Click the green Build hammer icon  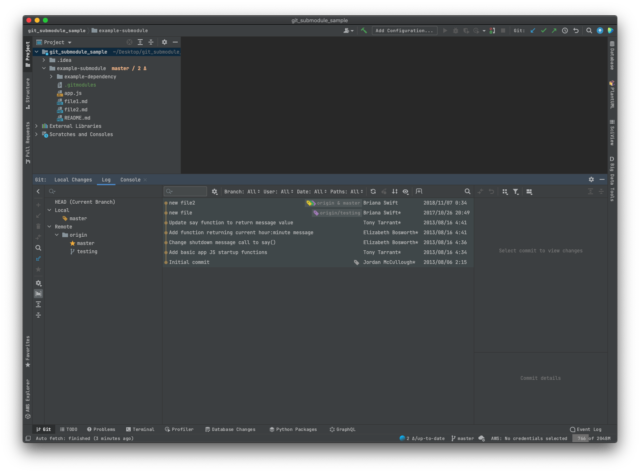coord(364,31)
